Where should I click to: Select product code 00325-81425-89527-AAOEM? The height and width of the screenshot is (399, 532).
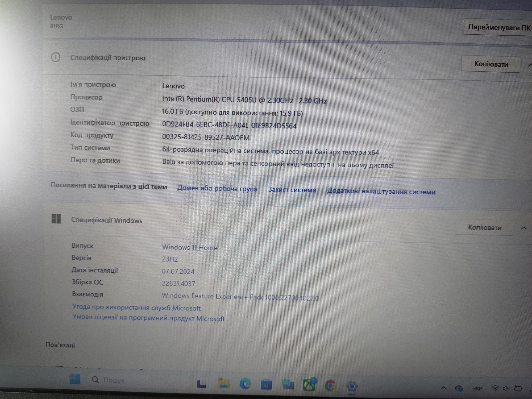click(x=206, y=137)
